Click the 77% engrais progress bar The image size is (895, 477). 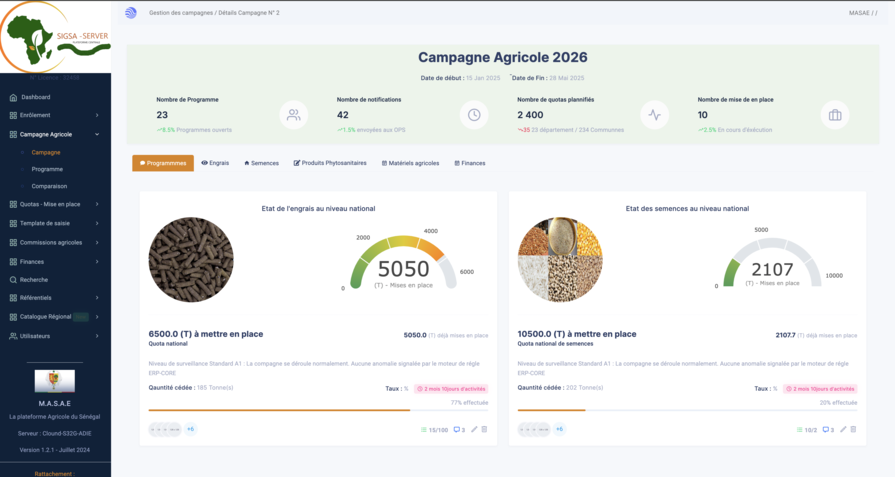click(279, 410)
